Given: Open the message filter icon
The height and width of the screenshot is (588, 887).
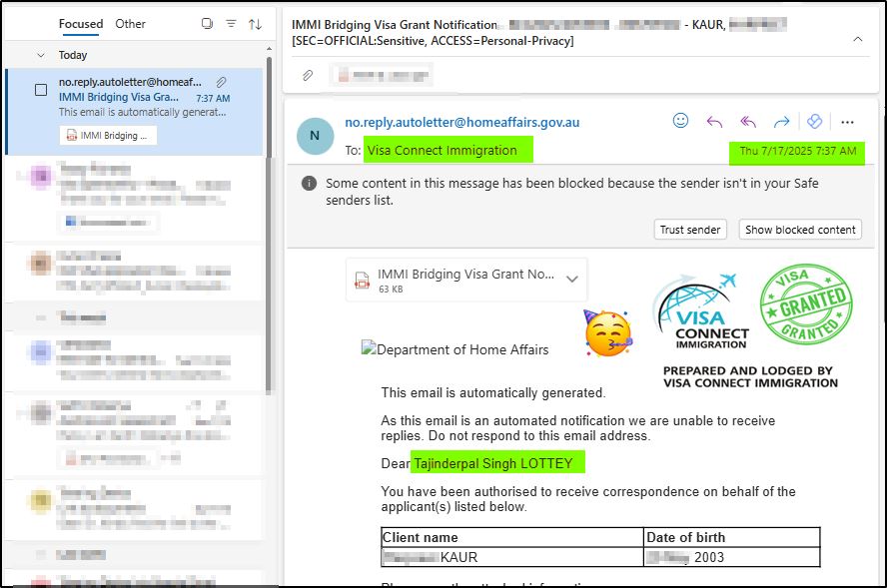Looking at the screenshot, I should (231, 24).
